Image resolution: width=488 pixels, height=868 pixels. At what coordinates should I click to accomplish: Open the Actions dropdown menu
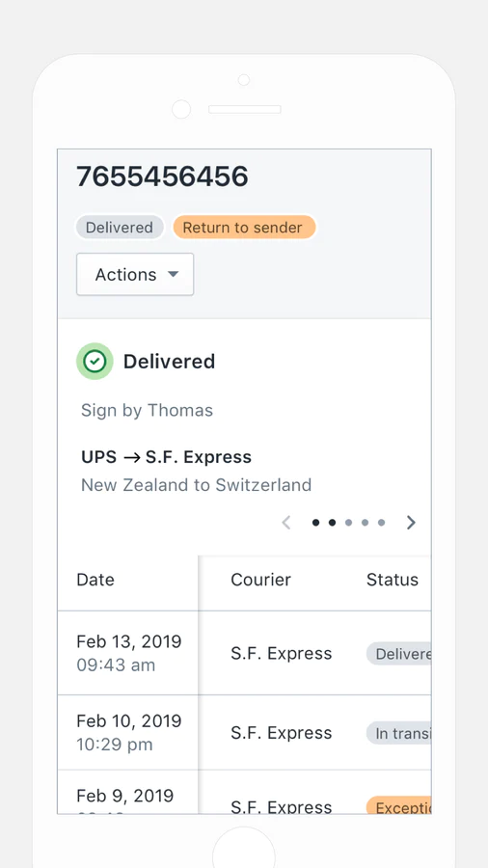(x=135, y=275)
